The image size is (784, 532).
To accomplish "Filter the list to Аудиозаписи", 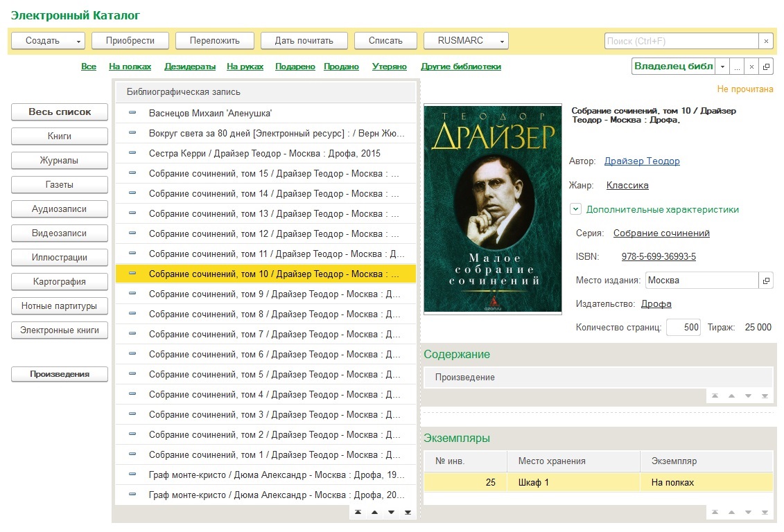I will click(60, 209).
